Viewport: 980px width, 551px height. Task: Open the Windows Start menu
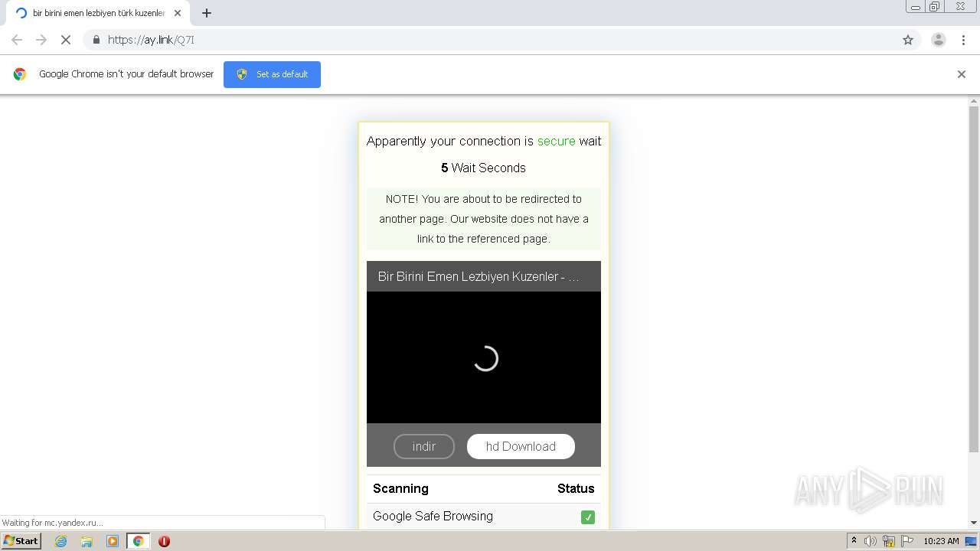21,541
